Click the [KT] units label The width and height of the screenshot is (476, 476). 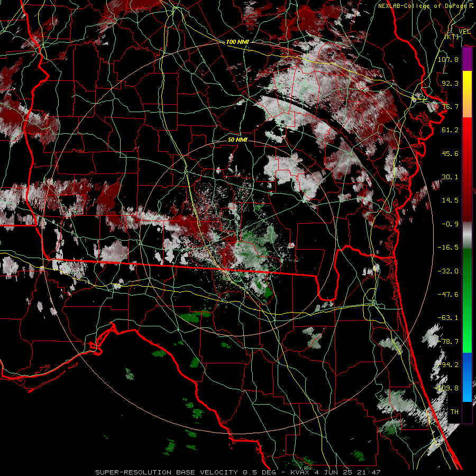tap(452, 36)
